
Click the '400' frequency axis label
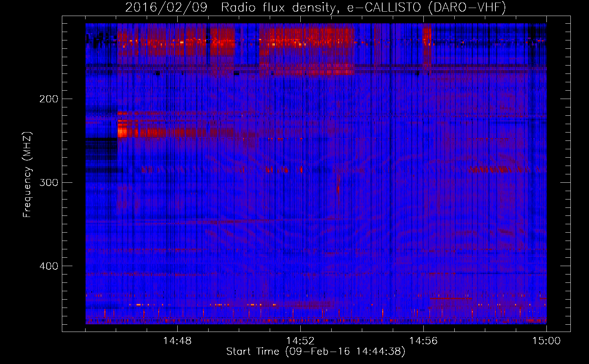click(x=49, y=266)
